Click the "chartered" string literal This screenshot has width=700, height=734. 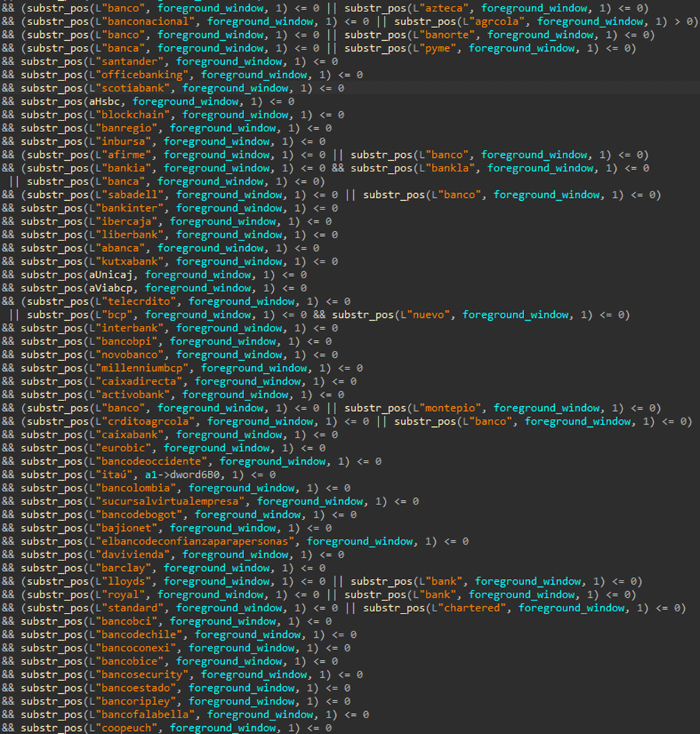(x=472, y=608)
